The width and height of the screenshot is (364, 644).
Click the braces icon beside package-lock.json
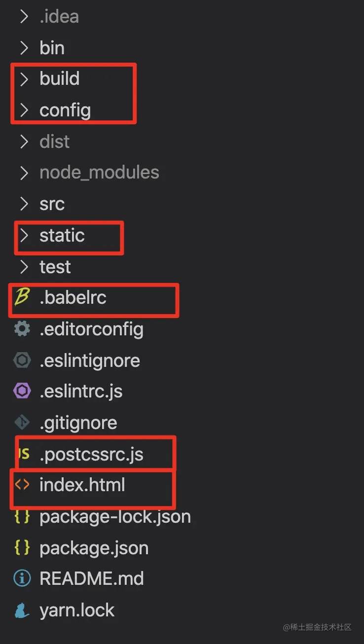pos(22,516)
